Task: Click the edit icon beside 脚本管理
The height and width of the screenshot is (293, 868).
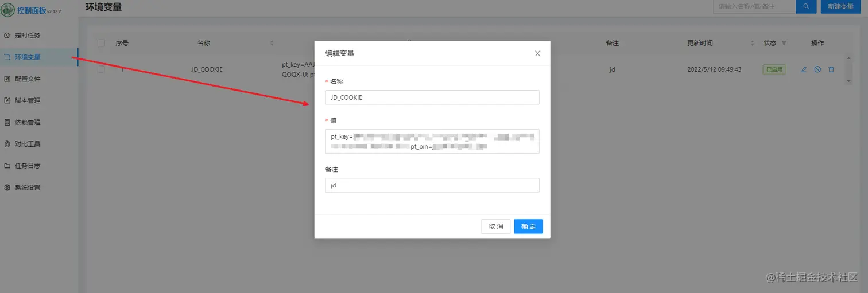Action: click(x=7, y=100)
